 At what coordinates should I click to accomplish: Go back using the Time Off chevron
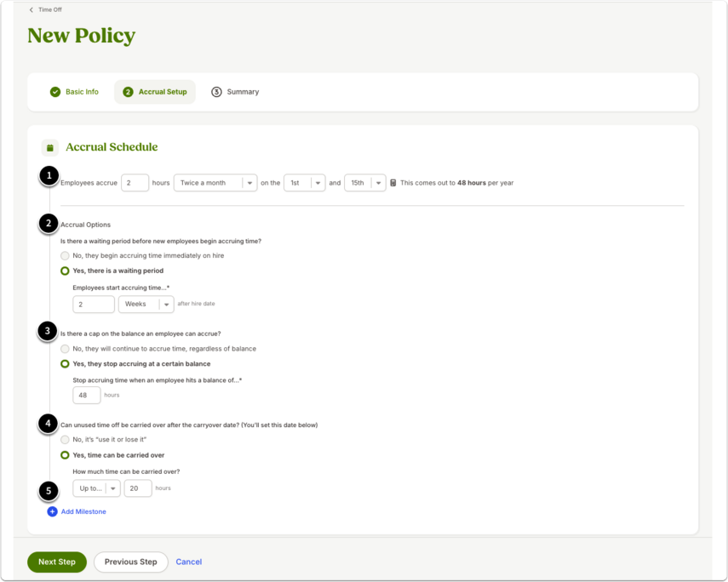32,9
